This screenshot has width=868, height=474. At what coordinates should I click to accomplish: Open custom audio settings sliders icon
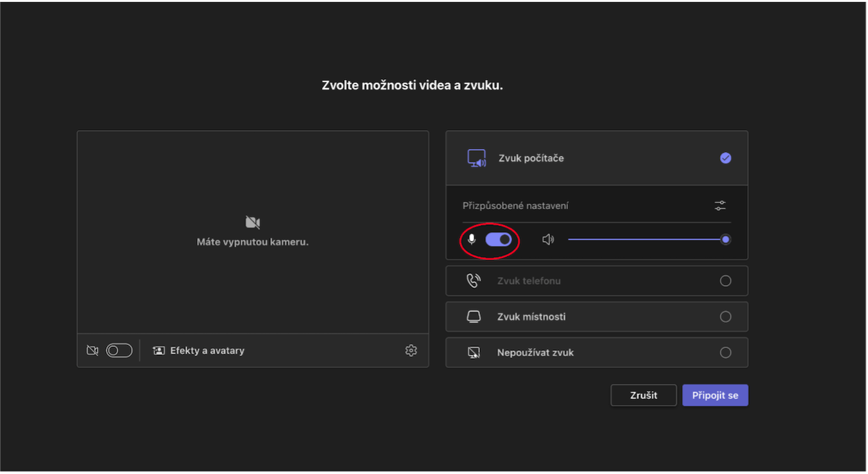click(720, 205)
